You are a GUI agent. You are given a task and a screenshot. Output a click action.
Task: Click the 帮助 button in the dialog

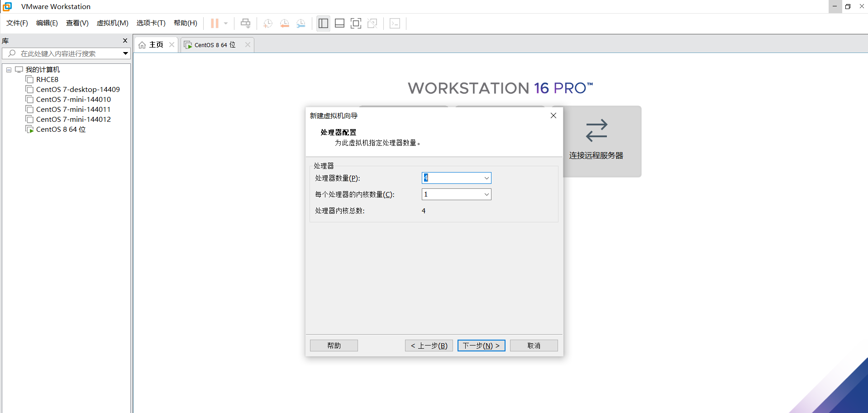tap(334, 345)
